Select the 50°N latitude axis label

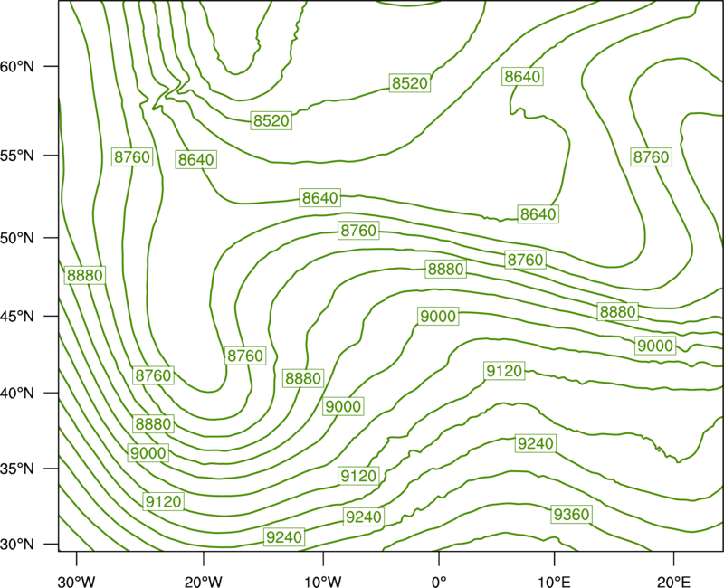17,238
